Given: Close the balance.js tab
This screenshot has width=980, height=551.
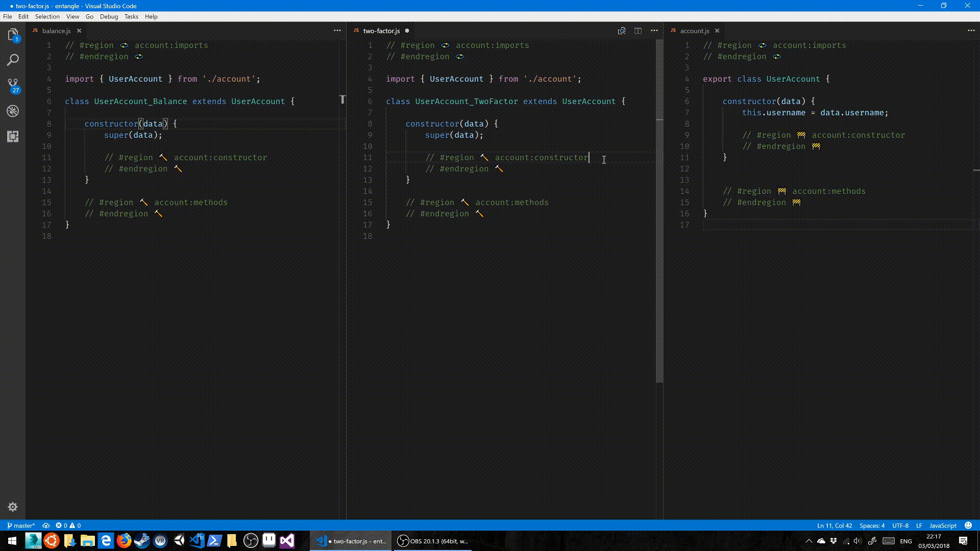Looking at the screenshot, I should tap(79, 31).
